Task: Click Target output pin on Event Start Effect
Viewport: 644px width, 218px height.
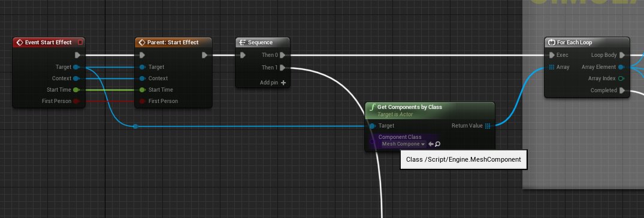Action: [76, 67]
